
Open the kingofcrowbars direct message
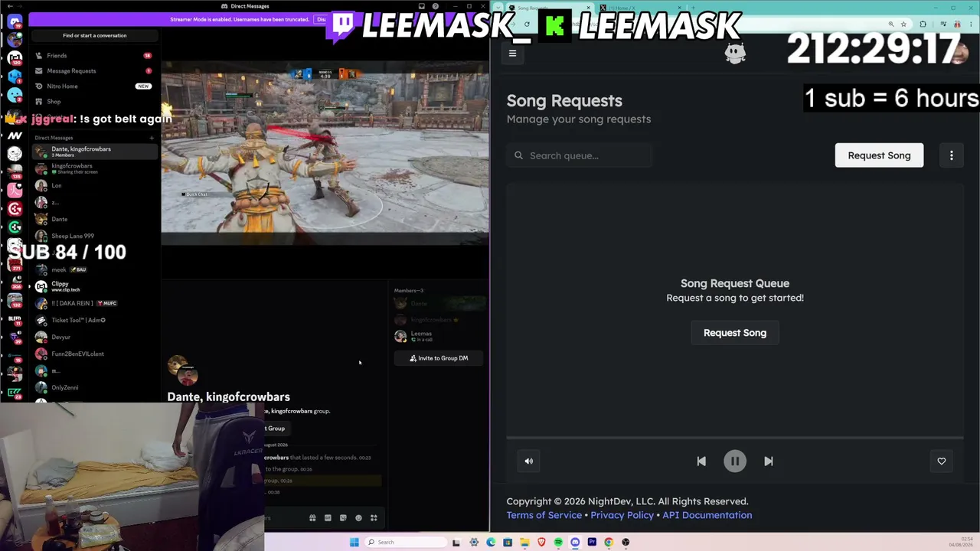pyautogui.click(x=93, y=168)
